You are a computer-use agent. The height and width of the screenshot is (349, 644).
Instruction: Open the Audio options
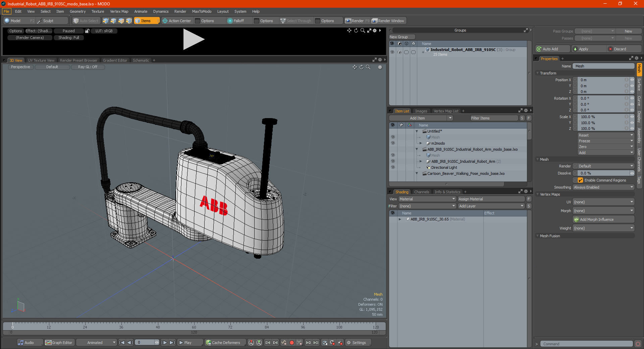point(30,343)
